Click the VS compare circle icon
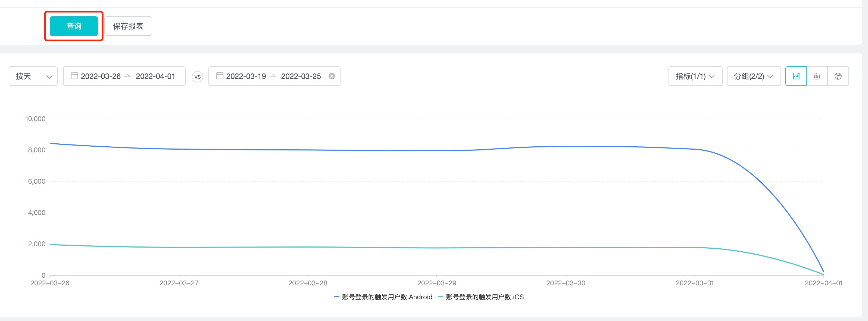The width and height of the screenshot is (868, 321). (198, 76)
